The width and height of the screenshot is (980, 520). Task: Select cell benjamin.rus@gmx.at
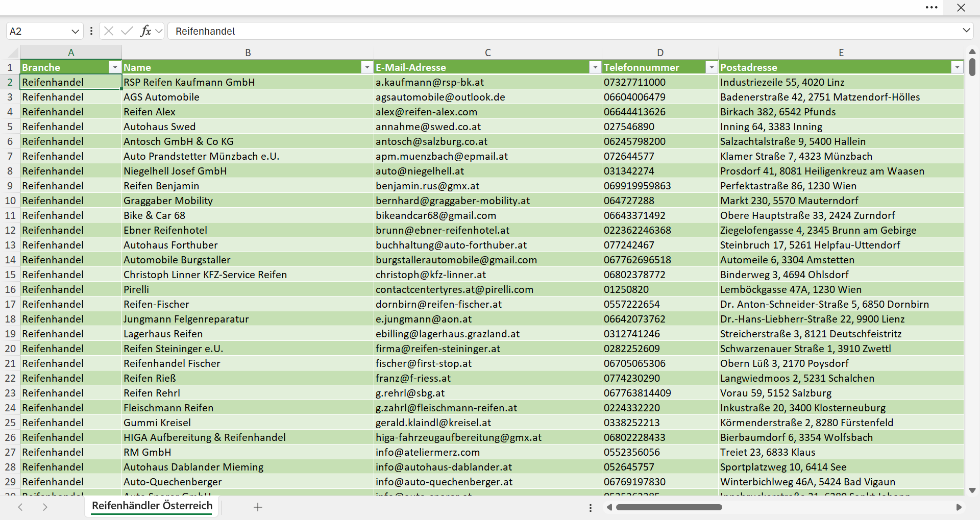pos(488,186)
